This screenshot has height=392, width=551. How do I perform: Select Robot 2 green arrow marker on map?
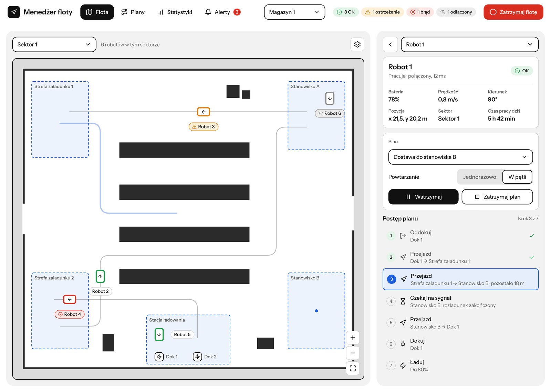tap(100, 276)
